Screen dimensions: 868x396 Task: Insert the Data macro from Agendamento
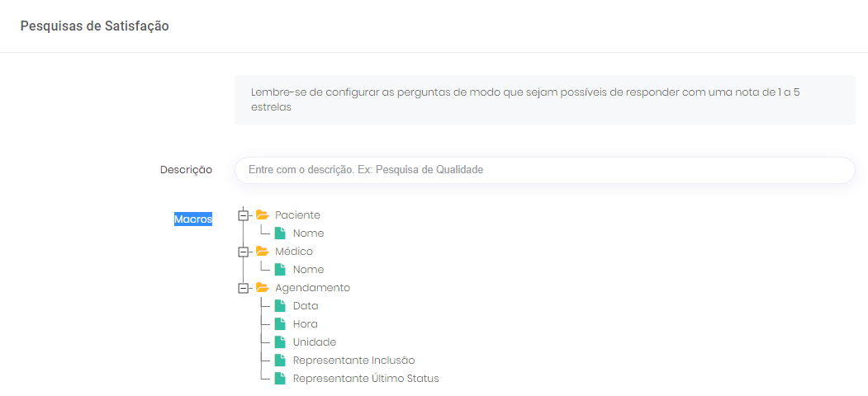(306, 306)
